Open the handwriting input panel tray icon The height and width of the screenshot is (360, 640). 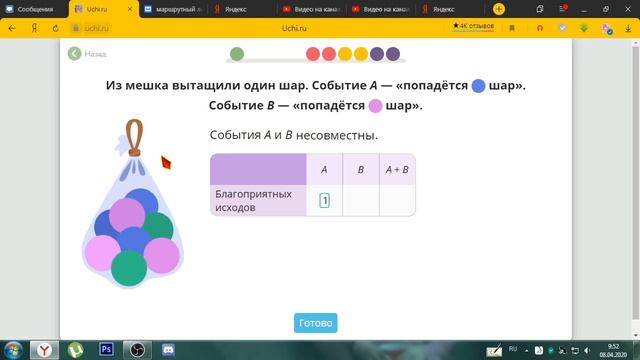click(494, 351)
